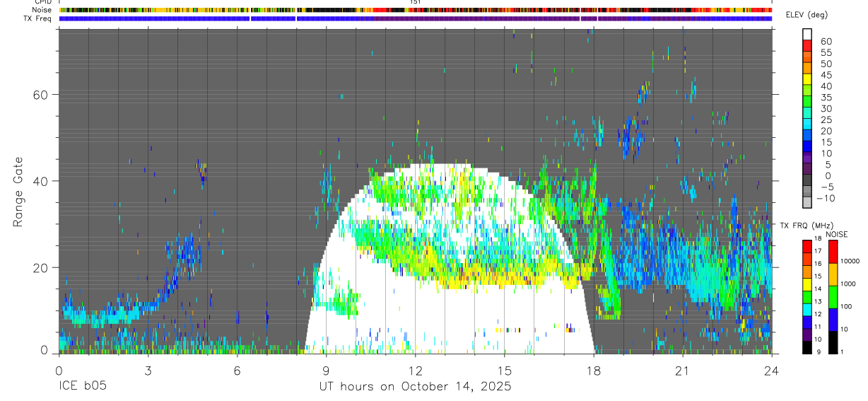
Task: Click the '16' value on TX FRQ legend
Action: 818,264
